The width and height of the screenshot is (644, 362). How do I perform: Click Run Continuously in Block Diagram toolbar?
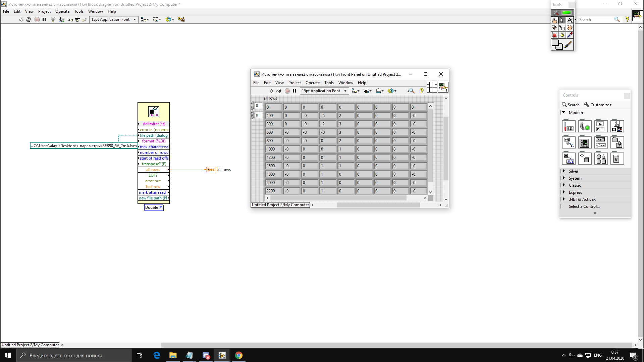29,19
